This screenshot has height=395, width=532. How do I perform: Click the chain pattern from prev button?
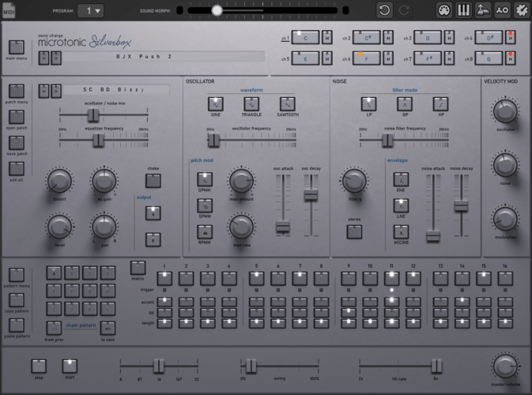[x=54, y=328]
